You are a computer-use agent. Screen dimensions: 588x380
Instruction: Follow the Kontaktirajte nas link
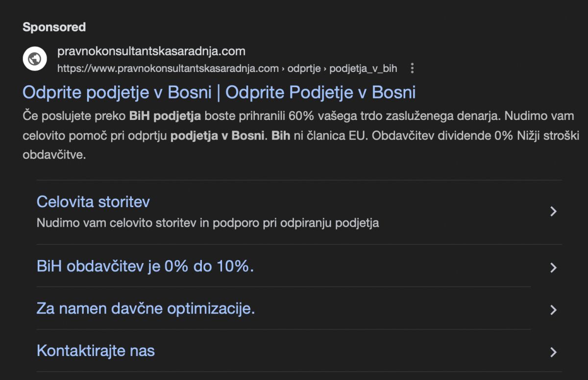coord(96,351)
